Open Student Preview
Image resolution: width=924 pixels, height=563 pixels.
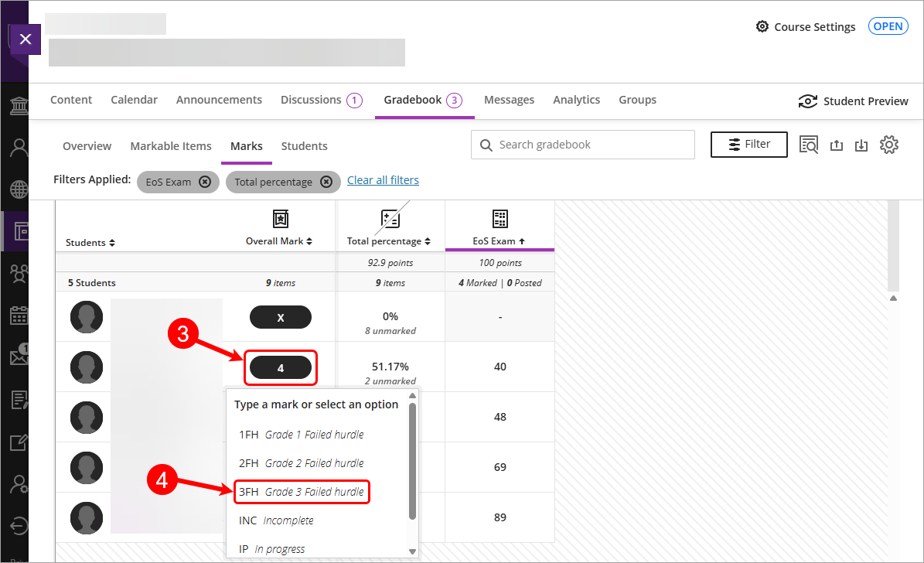pos(853,101)
